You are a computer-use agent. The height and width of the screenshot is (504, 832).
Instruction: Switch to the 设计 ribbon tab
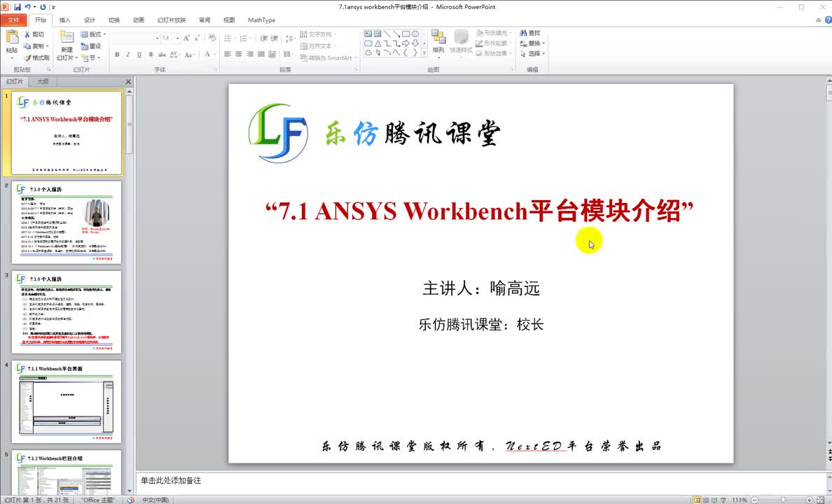point(89,20)
